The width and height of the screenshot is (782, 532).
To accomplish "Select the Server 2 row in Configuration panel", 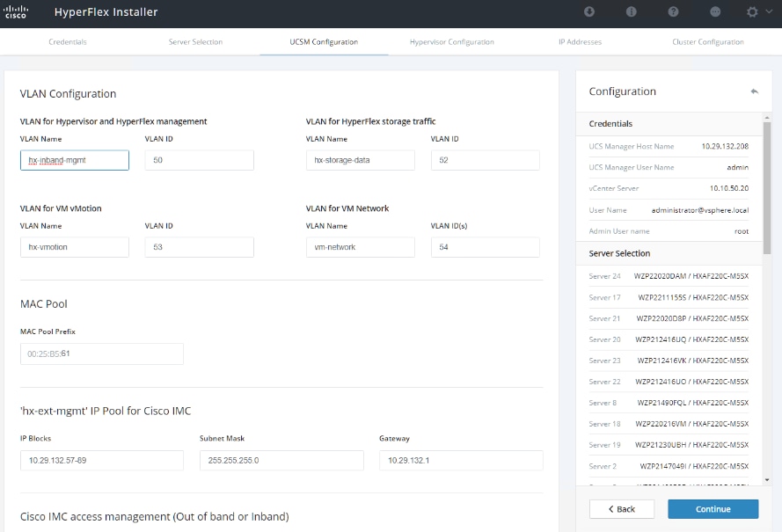I will click(x=669, y=466).
